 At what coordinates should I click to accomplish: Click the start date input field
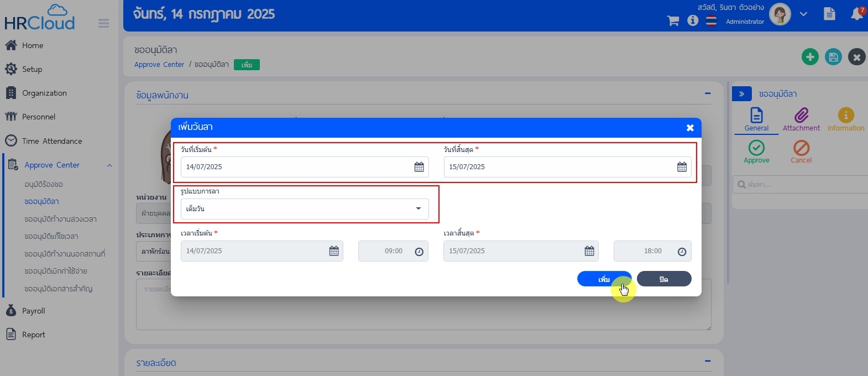(x=296, y=167)
